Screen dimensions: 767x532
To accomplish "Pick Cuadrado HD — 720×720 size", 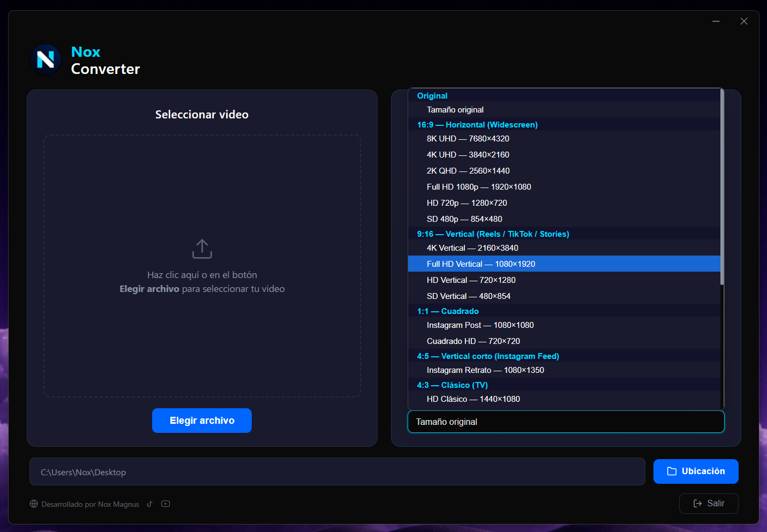I will (x=473, y=341).
